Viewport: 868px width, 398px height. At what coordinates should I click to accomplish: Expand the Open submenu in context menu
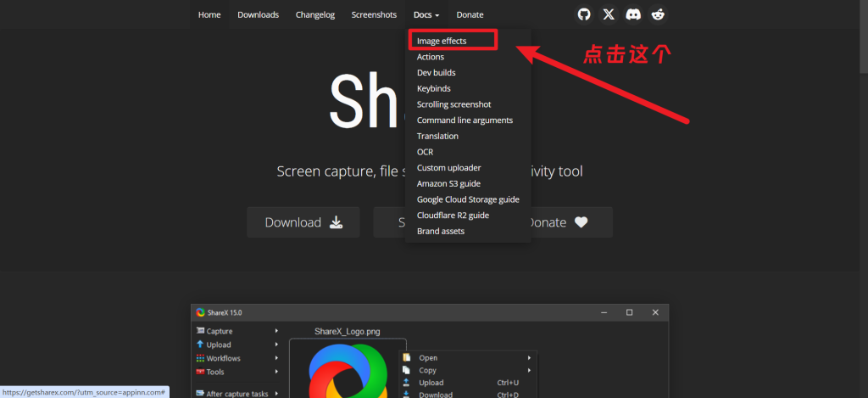click(x=529, y=357)
